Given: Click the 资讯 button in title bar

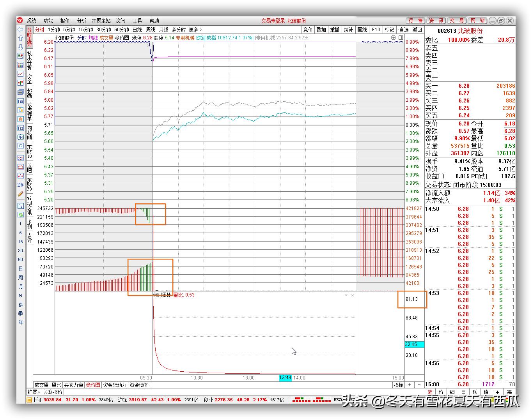Looking at the screenshot, I should tap(436, 21).
